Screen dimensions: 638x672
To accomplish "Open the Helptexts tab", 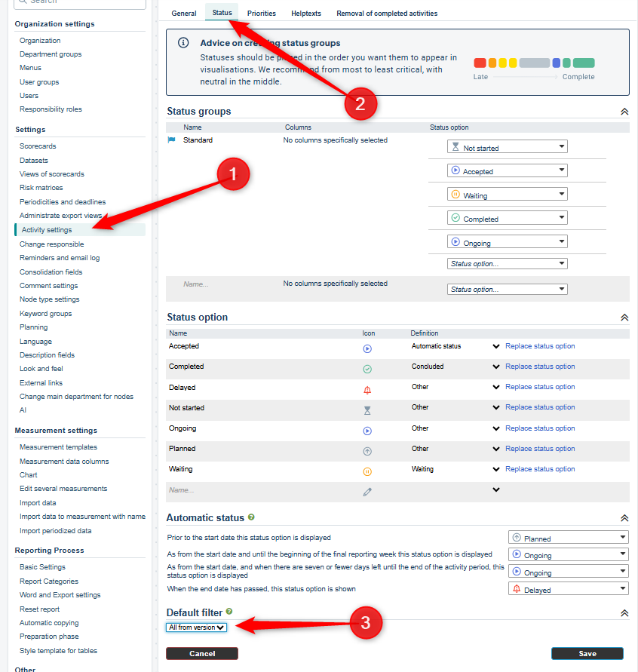I will [306, 14].
